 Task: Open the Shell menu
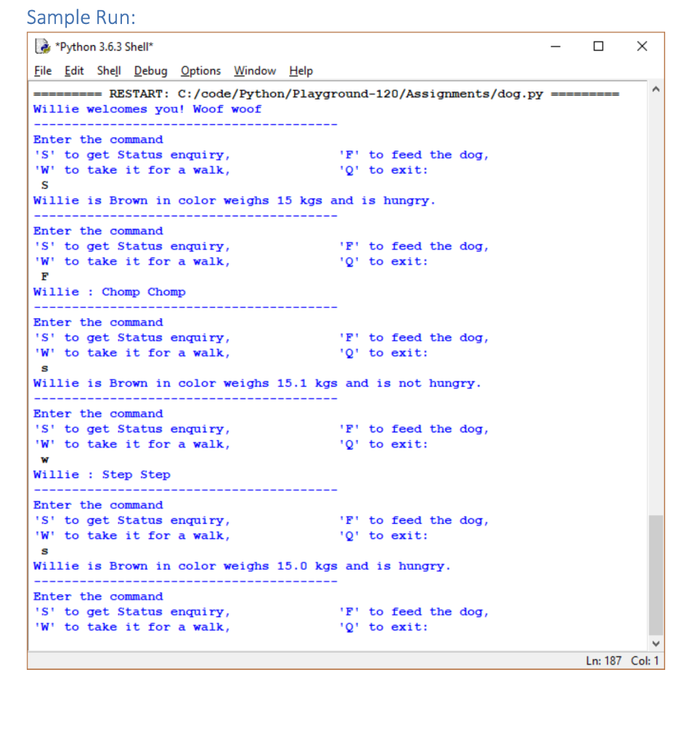[109, 71]
